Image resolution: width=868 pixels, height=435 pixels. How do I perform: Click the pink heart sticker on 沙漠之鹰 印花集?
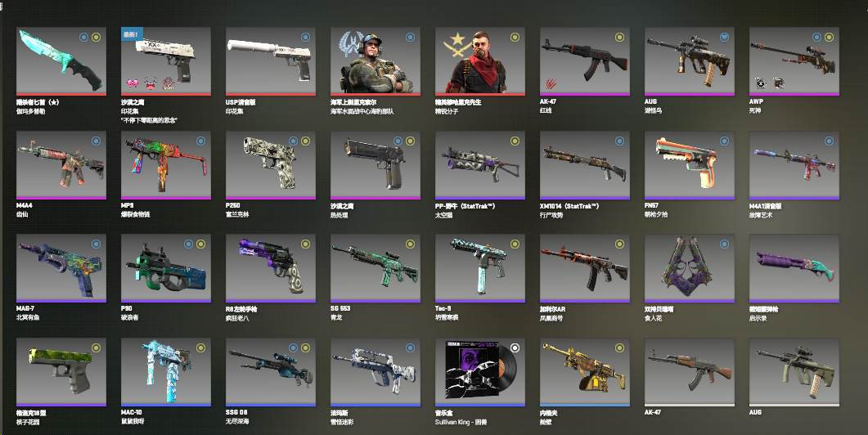133,83
